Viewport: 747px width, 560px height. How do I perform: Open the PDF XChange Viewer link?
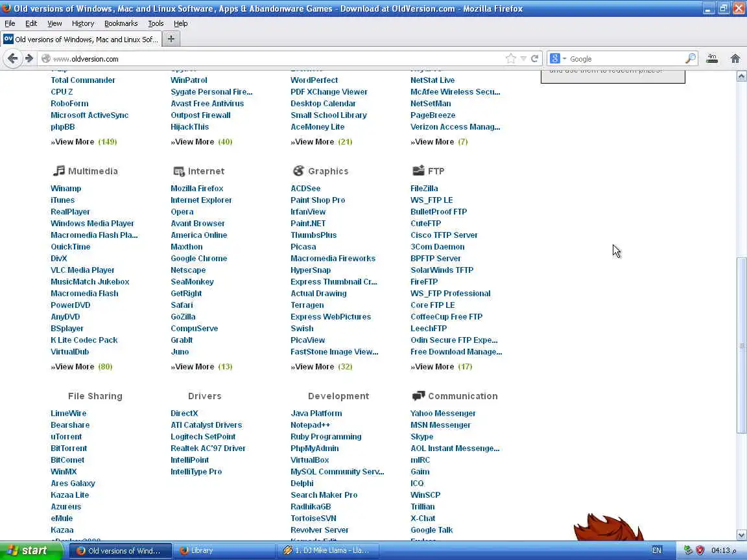[x=329, y=92]
